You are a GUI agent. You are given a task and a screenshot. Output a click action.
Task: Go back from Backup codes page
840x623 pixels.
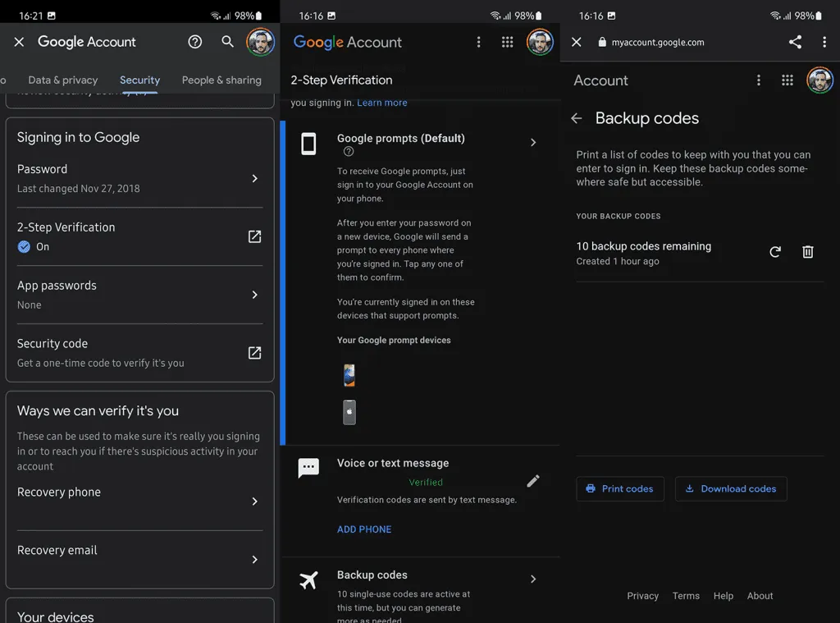coord(577,118)
